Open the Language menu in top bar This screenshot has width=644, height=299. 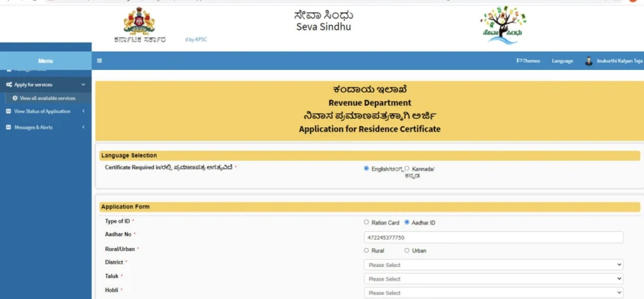562,61
